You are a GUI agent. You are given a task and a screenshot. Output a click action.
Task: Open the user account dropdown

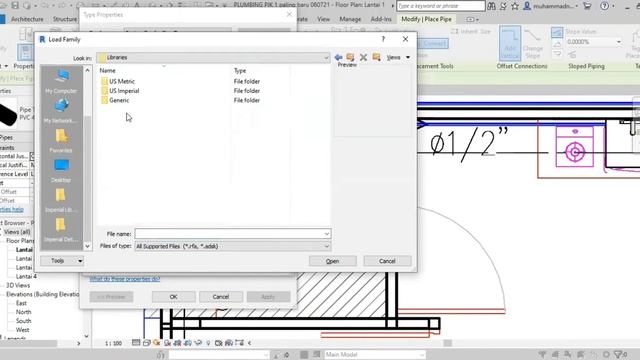[550, 6]
